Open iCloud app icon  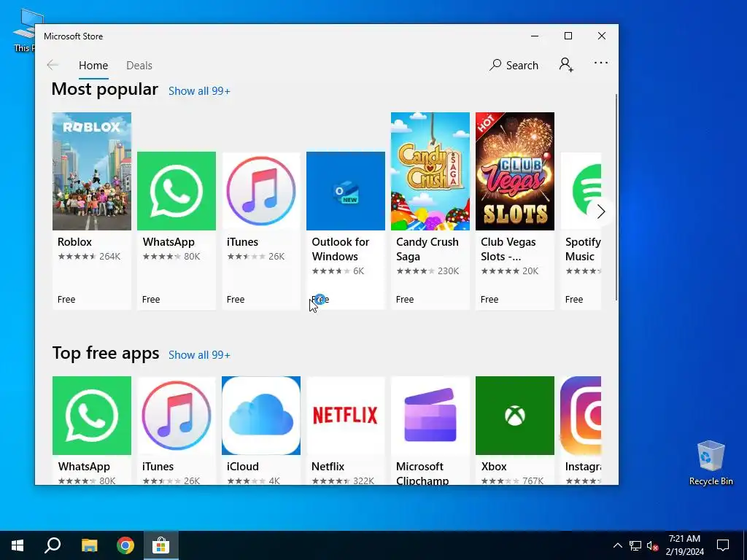pyautogui.click(x=261, y=416)
